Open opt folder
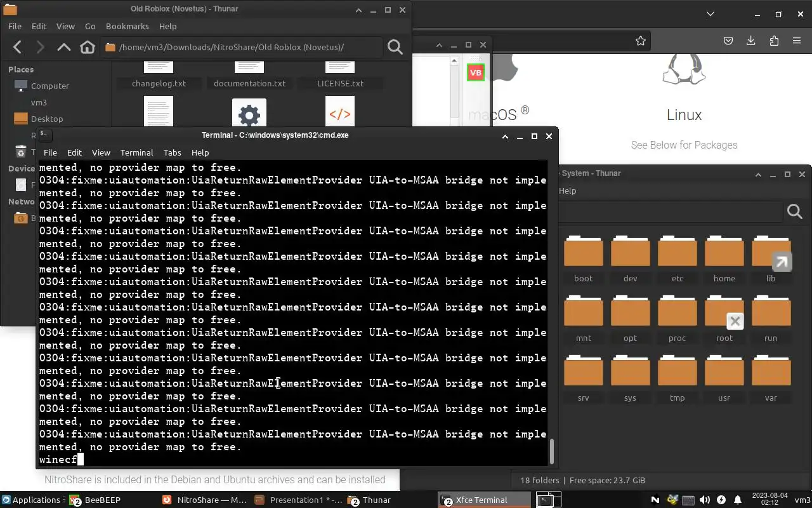Screen dimensions: 812x508 coord(630,319)
